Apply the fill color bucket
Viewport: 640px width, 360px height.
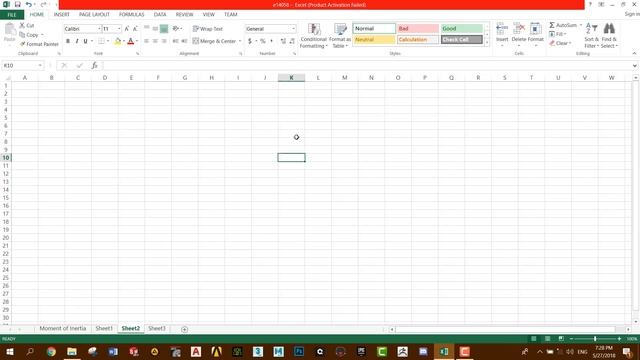click(x=118, y=41)
